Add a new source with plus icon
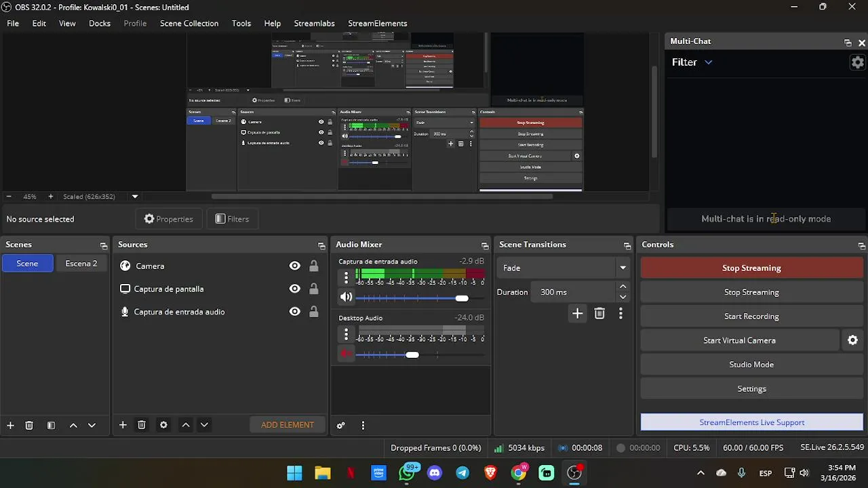The height and width of the screenshot is (488, 868). point(123,425)
